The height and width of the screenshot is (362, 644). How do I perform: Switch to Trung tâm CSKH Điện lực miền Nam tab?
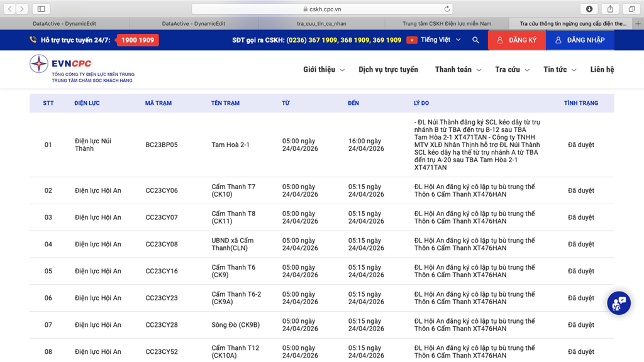pos(447,24)
